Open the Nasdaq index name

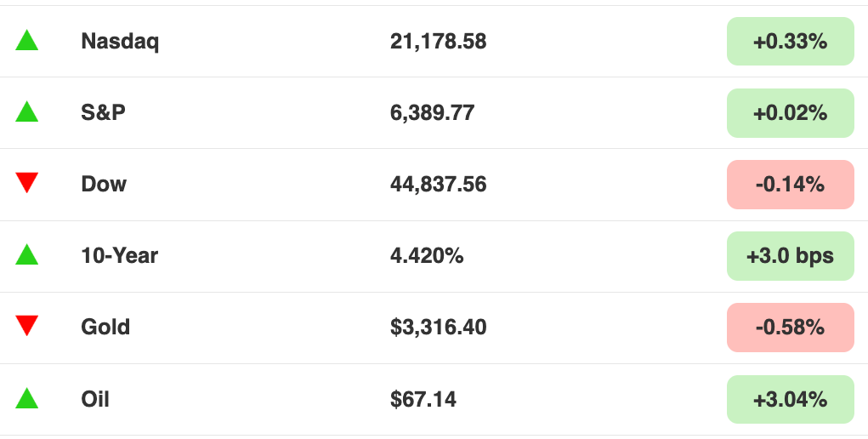point(120,42)
